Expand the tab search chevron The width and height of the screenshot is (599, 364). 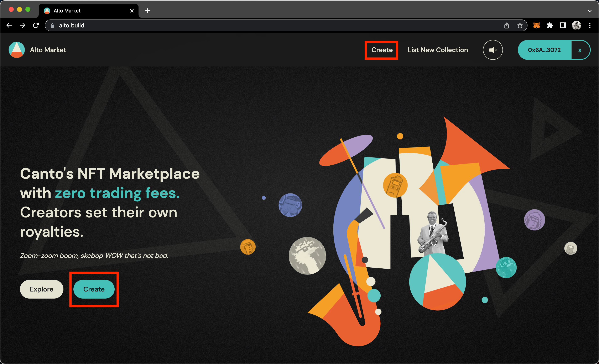pyautogui.click(x=590, y=11)
